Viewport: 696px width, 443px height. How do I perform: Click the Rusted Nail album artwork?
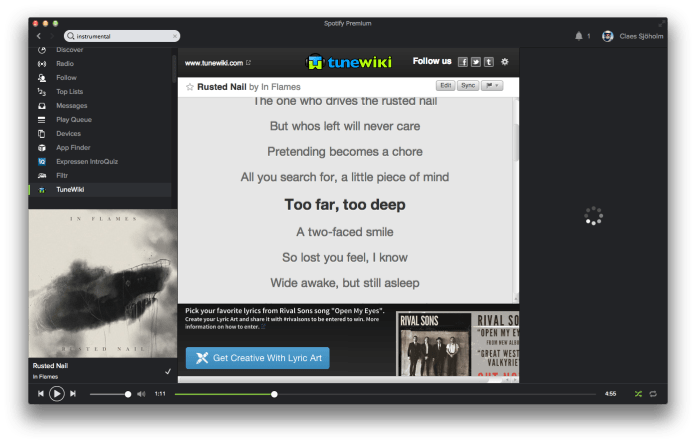pos(103,283)
